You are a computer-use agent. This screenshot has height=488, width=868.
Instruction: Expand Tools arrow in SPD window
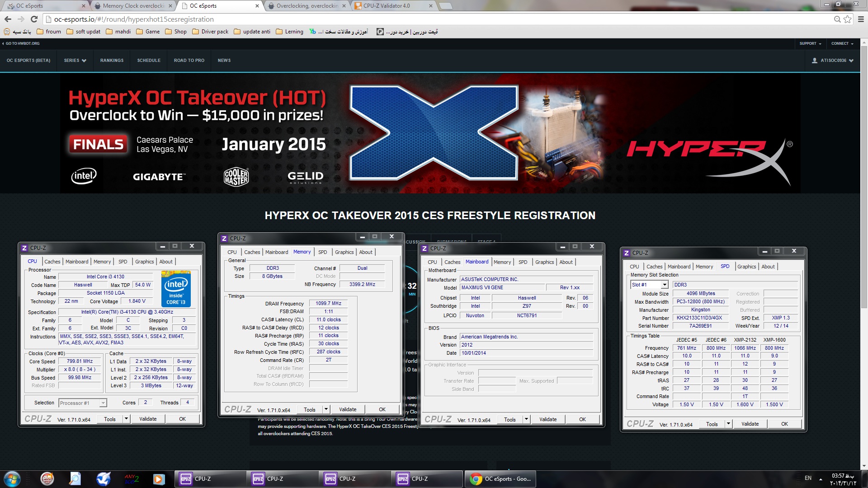(x=729, y=424)
